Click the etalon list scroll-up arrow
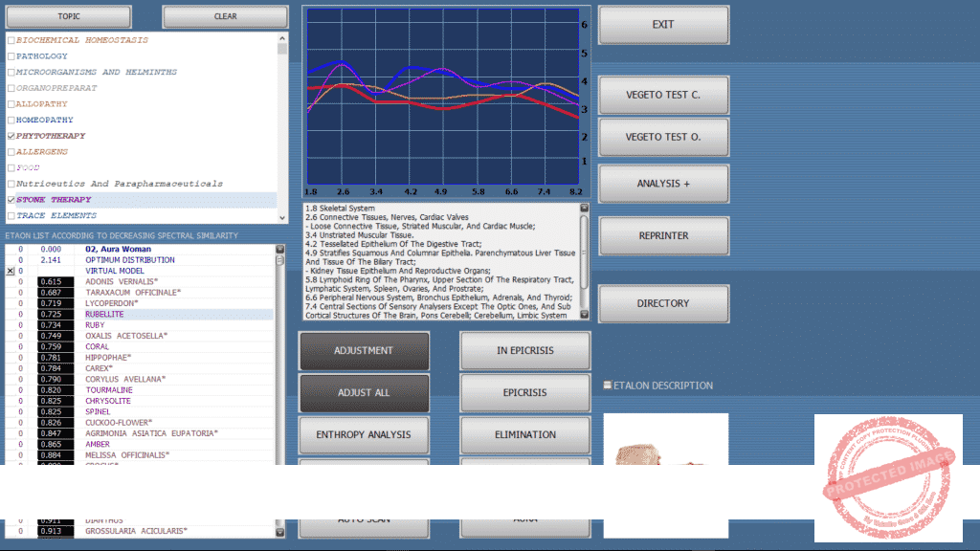This screenshot has height=551, width=980. pyautogui.click(x=279, y=250)
